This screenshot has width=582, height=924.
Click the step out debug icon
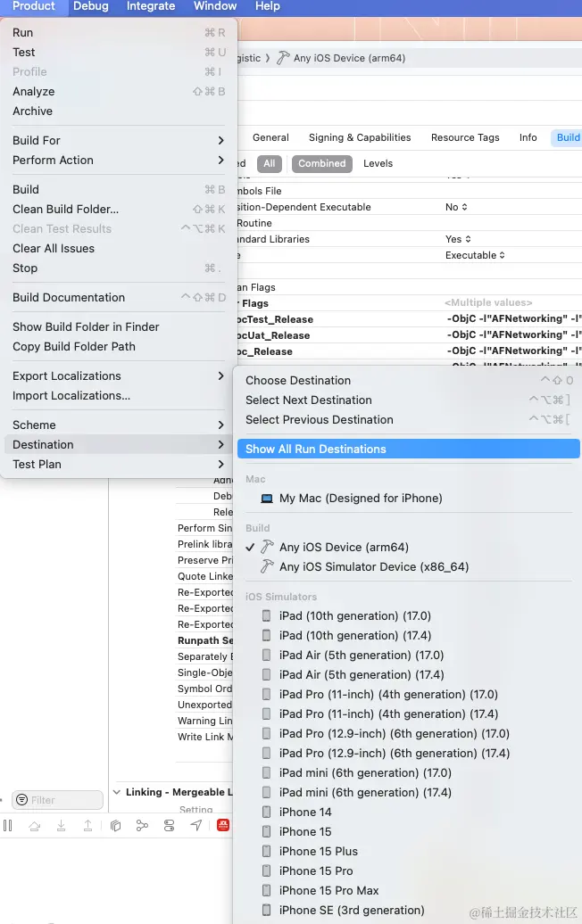[87, 826]
